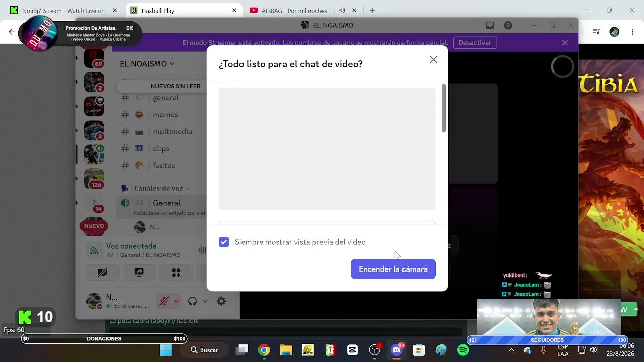Select the server icon with the 2 badge

tap(94, 82)
